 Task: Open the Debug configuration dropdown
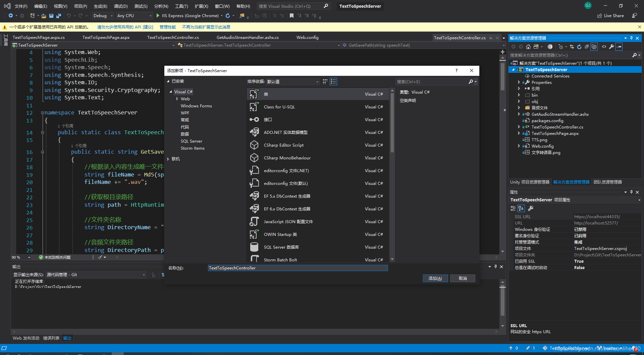tap(103, 15)
